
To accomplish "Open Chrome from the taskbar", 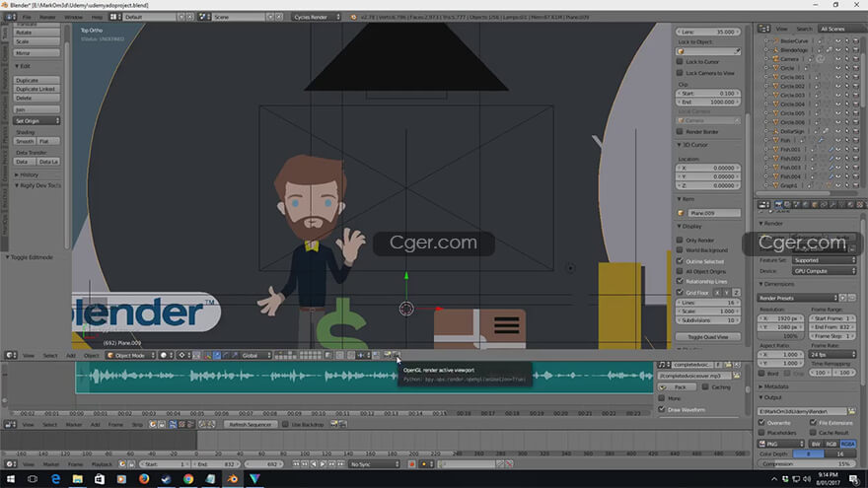I will point(188,479).
